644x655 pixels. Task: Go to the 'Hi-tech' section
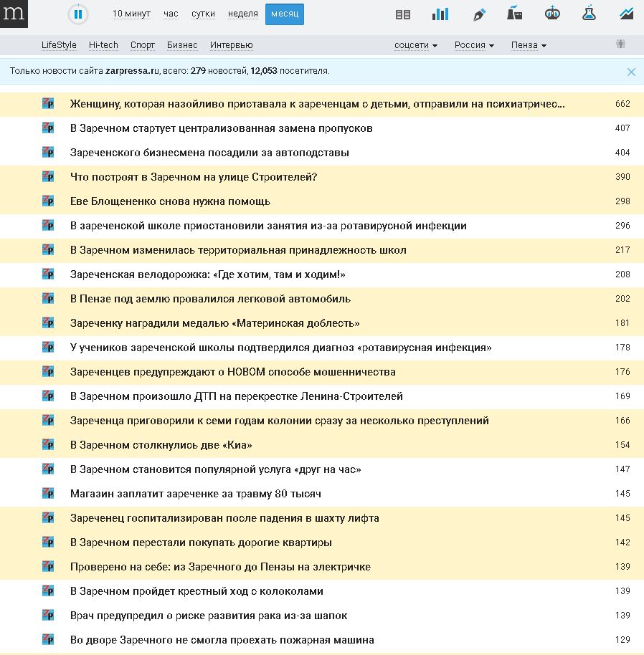click(x=103, y=45)
